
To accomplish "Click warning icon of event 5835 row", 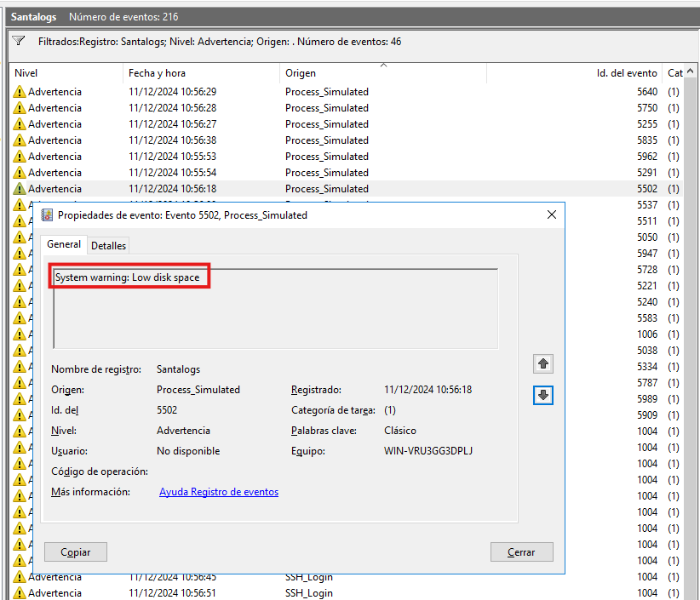I will click(20, 140).
